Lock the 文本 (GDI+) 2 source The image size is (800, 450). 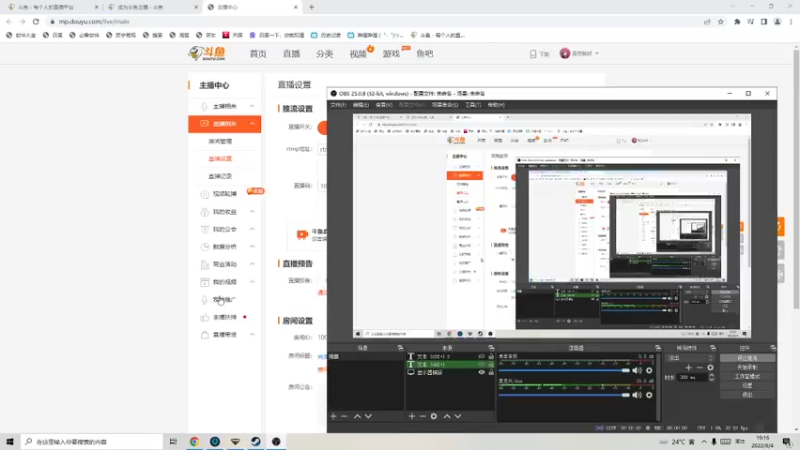pyautogui.click(x=491, y=357)
